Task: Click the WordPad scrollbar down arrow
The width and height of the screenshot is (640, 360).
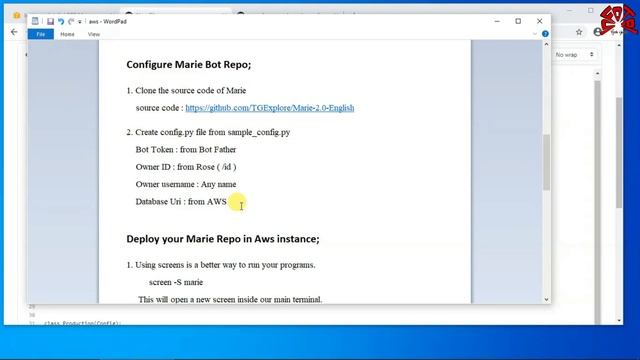Action: tap(547, 299)
